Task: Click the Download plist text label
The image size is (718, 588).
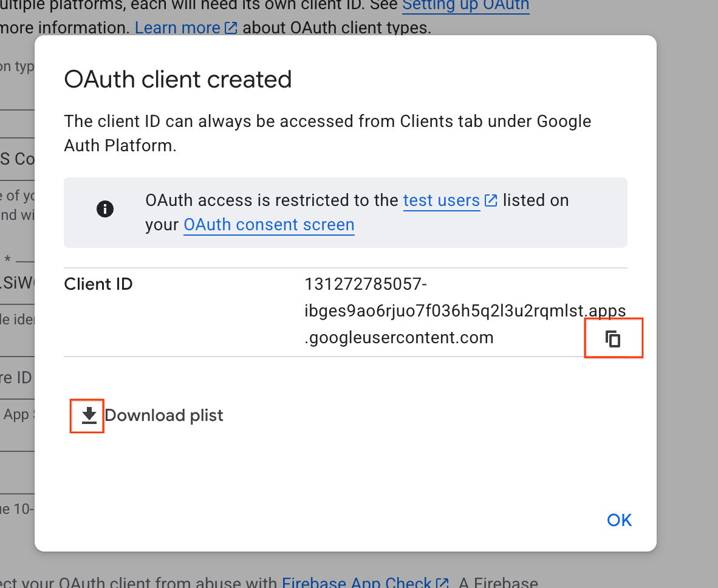Action: click(x=165, y=415)
